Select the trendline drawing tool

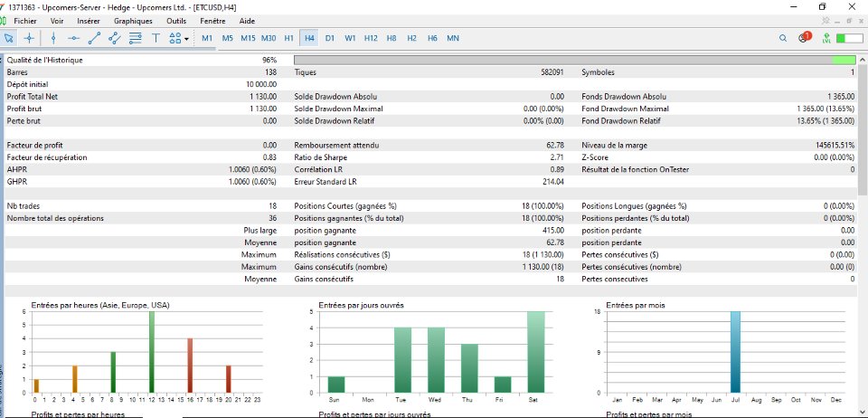tap(94, 38)
